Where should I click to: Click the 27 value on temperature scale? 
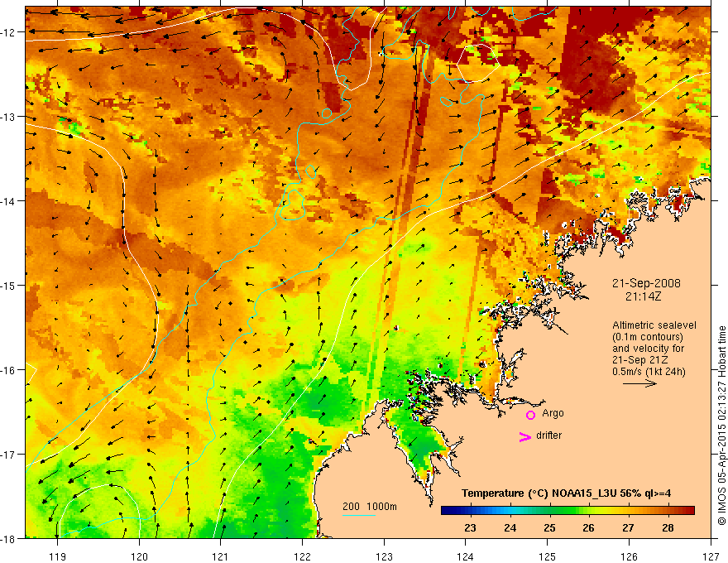coord(628,528)
